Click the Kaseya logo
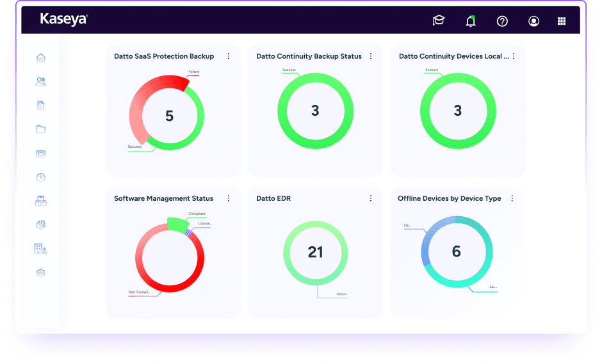This screenshot has width=602, height=364. tap(63, 19)
